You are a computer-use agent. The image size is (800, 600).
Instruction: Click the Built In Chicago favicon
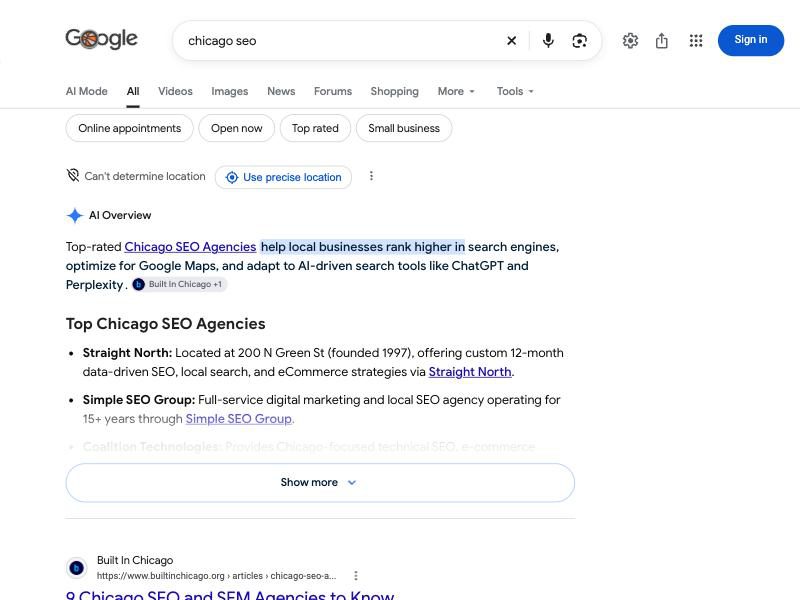(x=77, y=567)
